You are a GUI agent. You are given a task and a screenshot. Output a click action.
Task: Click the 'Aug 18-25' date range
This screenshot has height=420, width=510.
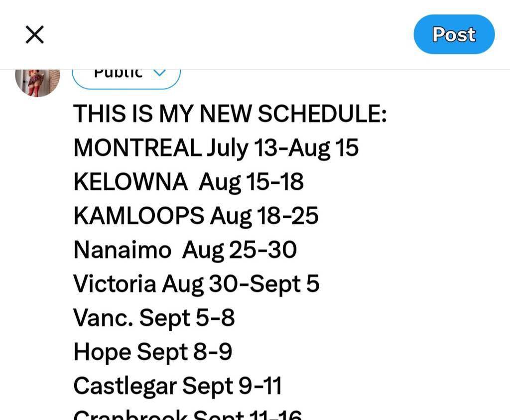264,216
